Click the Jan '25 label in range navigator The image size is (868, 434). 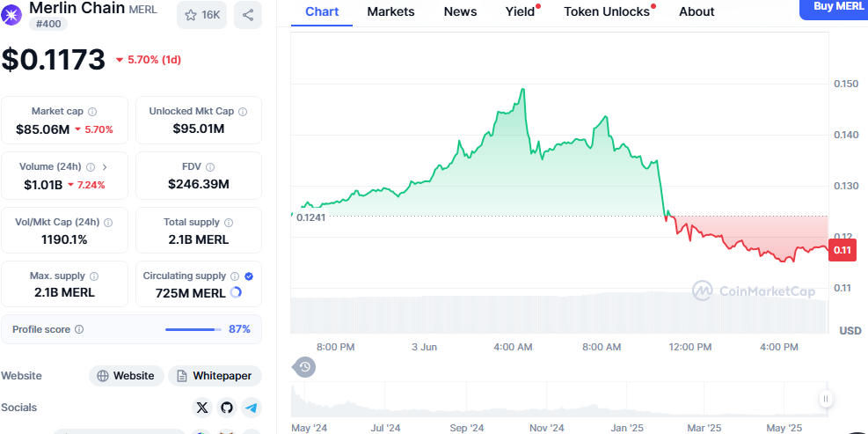point(627,428)
